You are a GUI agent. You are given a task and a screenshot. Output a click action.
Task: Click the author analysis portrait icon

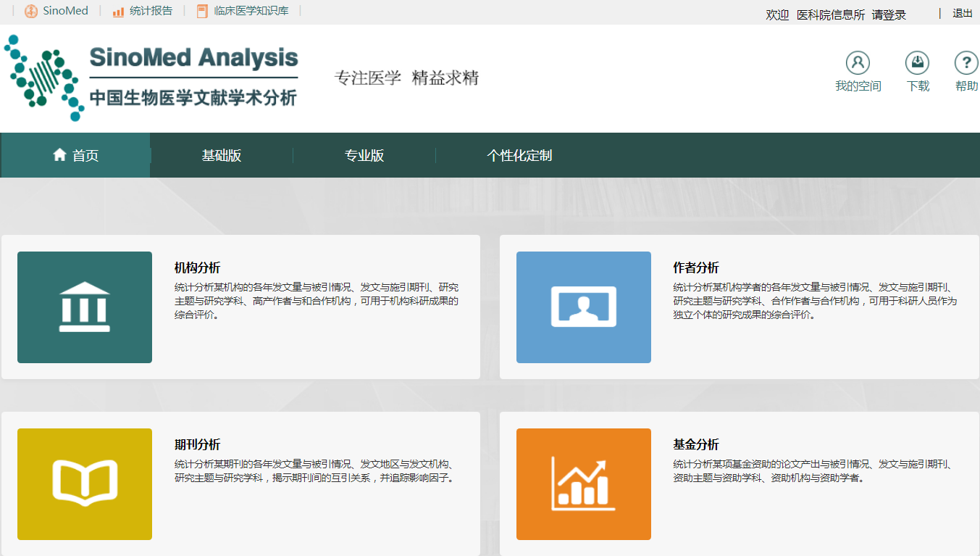tap(583, 307)
